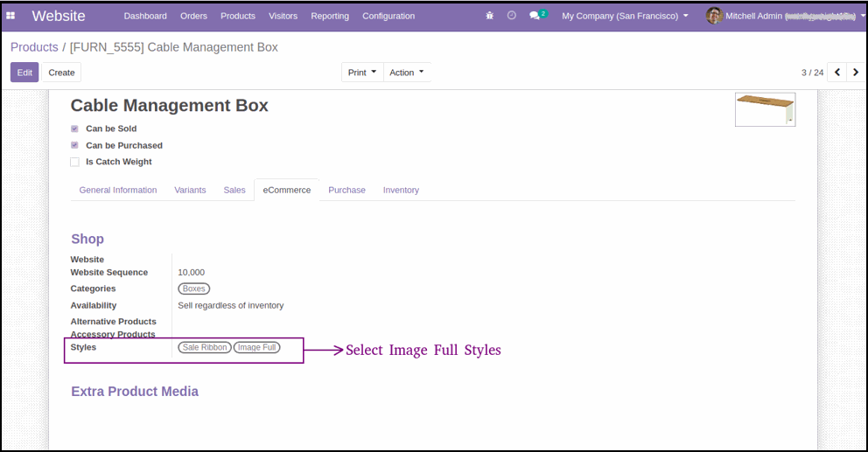Screen dimensions: 868x452
Task: Switch to Variants tab
Action: pos(190,190)
